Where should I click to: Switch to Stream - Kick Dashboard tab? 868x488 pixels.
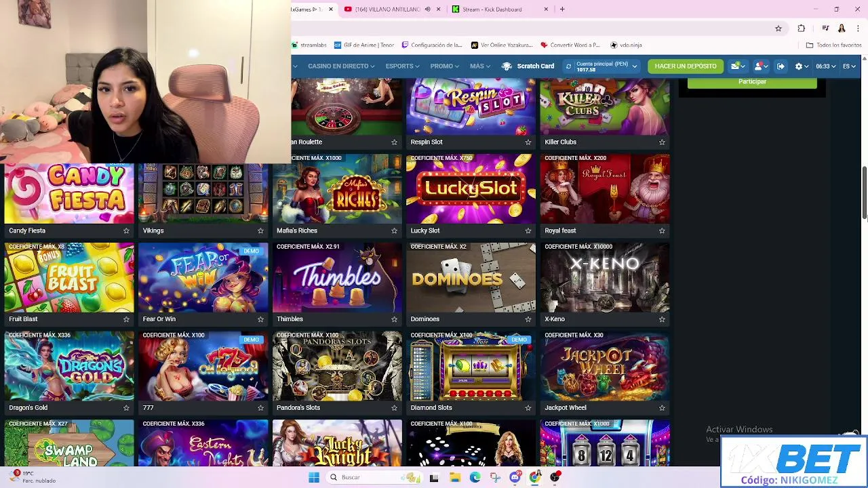pos(492,9)
